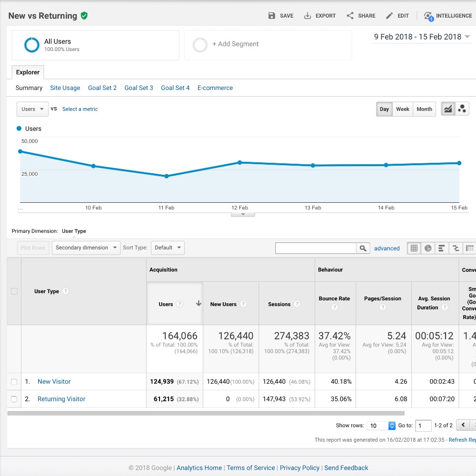The image size is (476, 476).
Task: Click Select a metric link
Action: pos(80,109)
